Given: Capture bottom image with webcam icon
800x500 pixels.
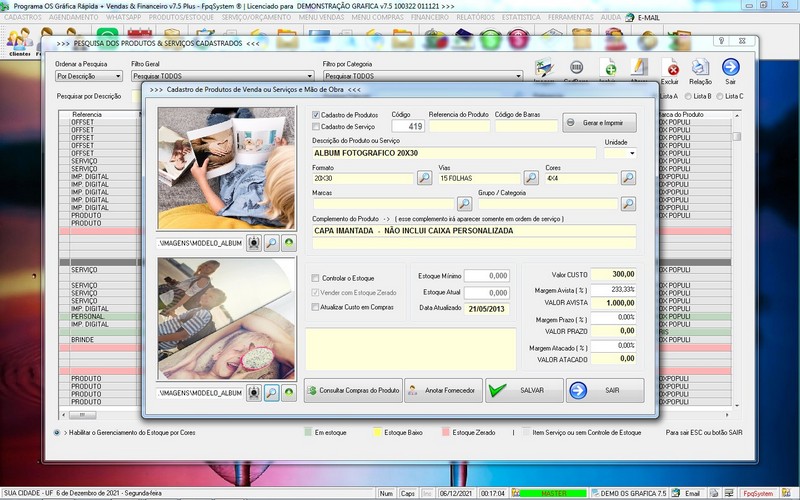Looking at the screenshot, I should tap(254, 393).
